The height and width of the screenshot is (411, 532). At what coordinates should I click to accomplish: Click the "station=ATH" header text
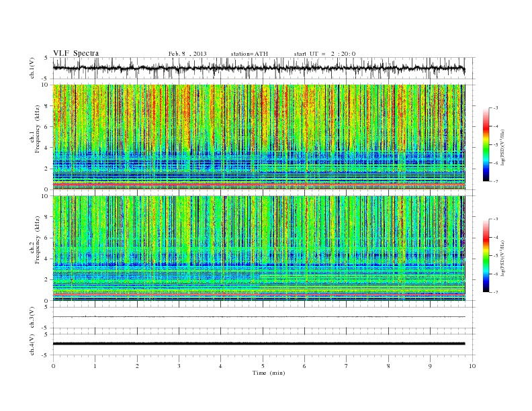[x=249, y=54]
